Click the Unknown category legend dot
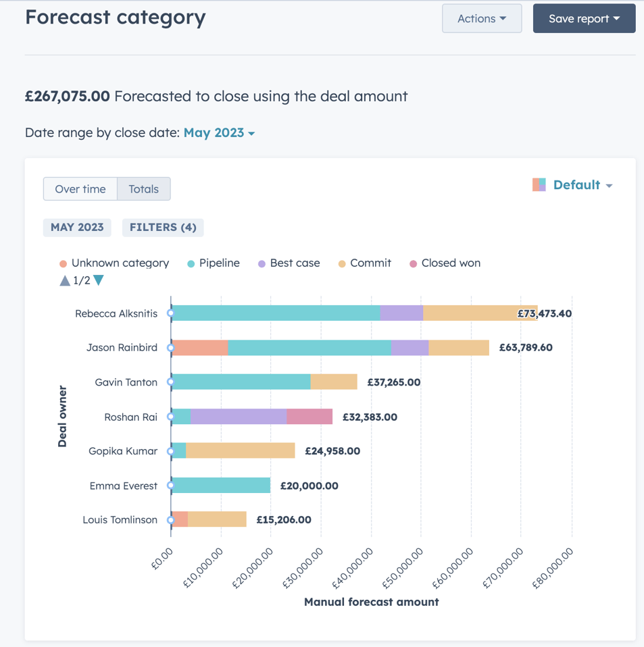 [61, 263]
